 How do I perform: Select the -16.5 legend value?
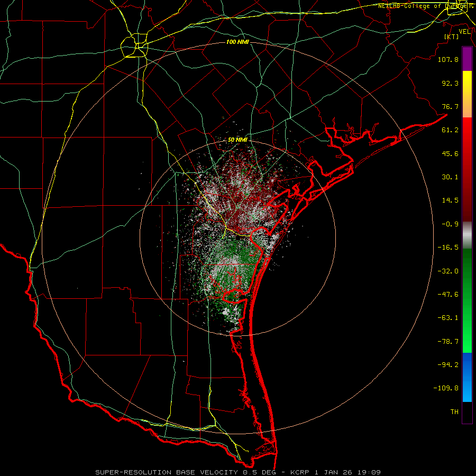[448, 248]
